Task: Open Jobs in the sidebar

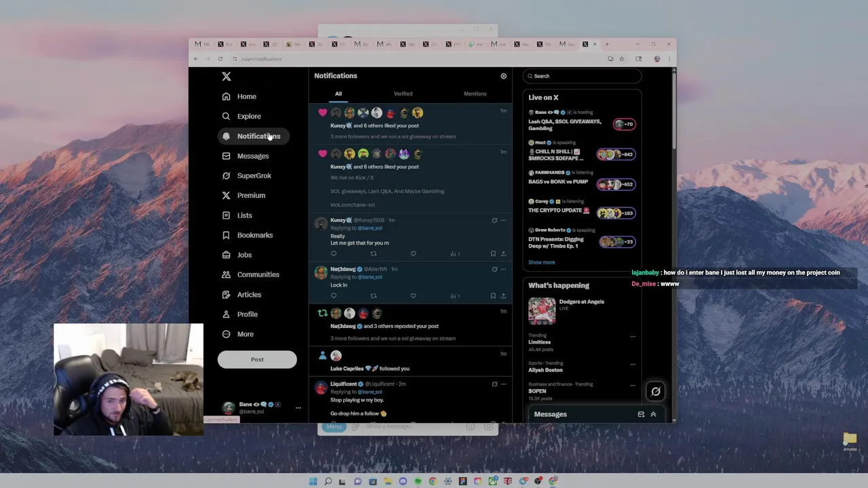Action: pos(237,255)
